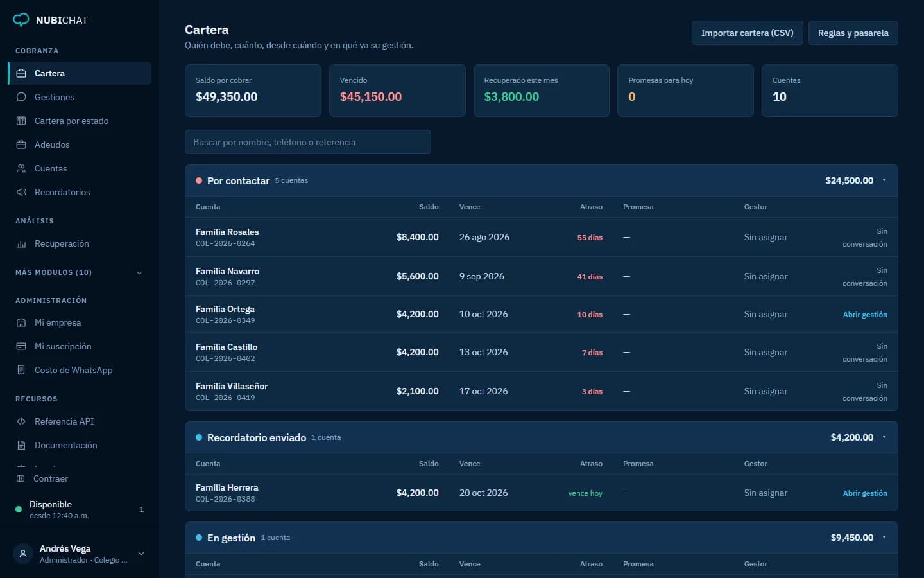Click the Recordatorios megaphone icon
Screen dimensions: 924x578
[21, 192]
